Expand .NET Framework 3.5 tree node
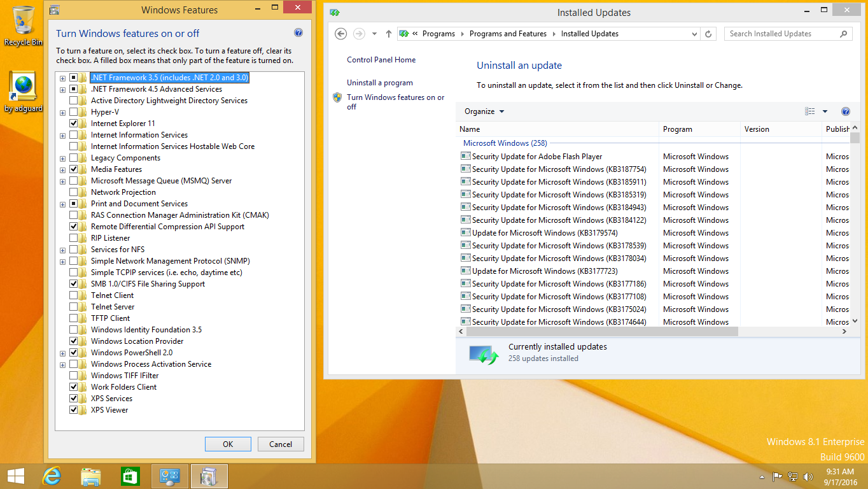Screen dimensions: 868x489 click(x=63, y=78)
